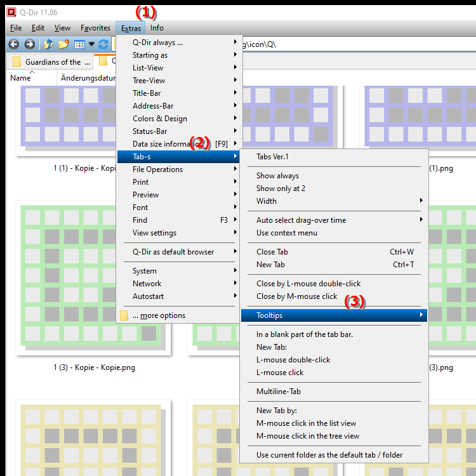Toggle 'Close by L-mouse double-click'
This screenshot has height=476, width=476.
334,284
